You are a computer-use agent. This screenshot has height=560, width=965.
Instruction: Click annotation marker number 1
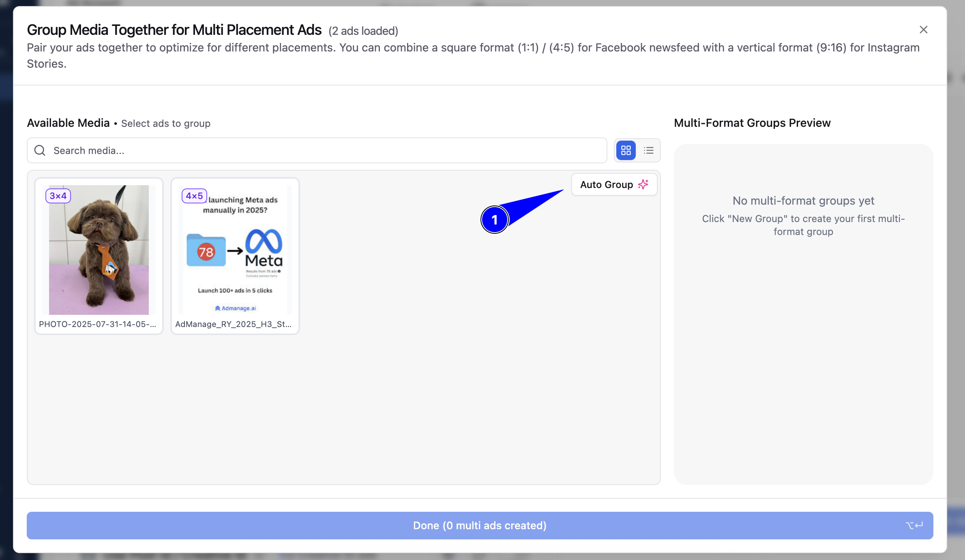tap(495, 220)
